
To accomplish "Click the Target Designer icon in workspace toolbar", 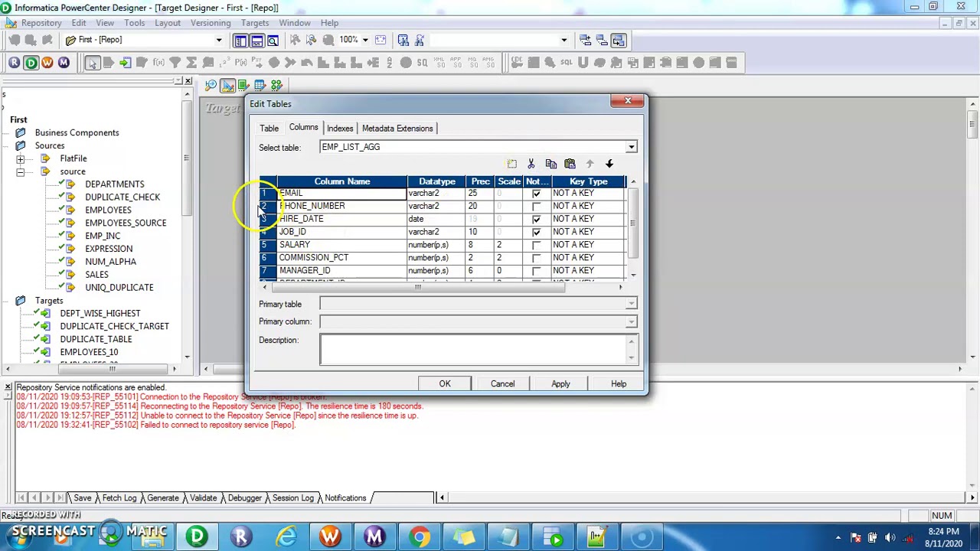I will pos(227,85).
